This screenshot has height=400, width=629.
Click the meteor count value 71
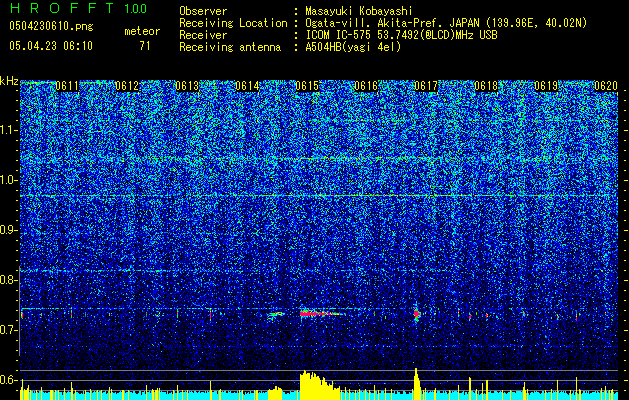tap(145, 46)
